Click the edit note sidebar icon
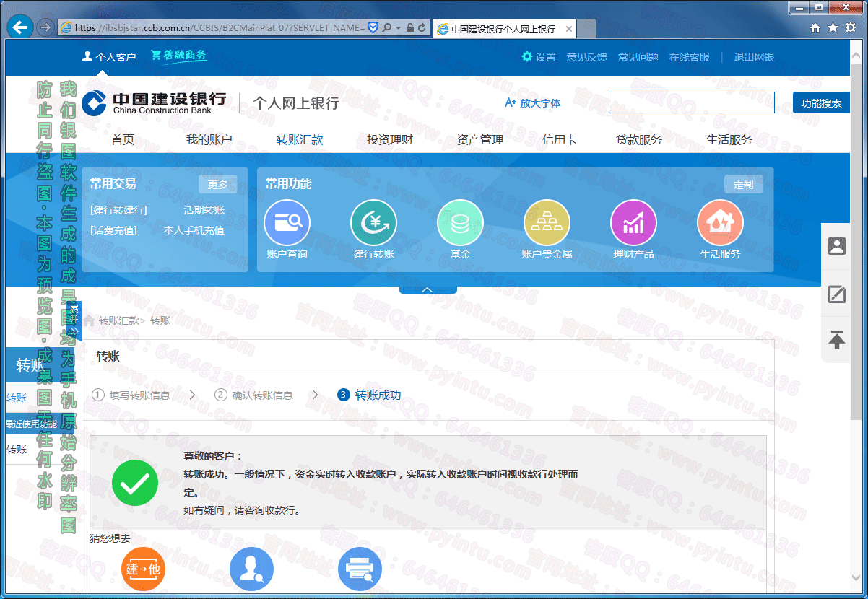868x599 pixels. click(x=837, y=294)
